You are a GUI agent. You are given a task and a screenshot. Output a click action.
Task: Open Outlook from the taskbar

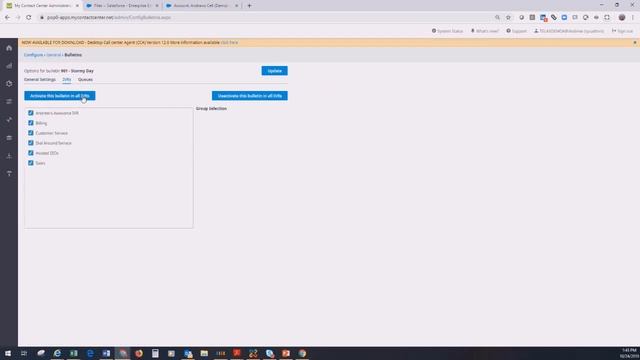point(188,353)
